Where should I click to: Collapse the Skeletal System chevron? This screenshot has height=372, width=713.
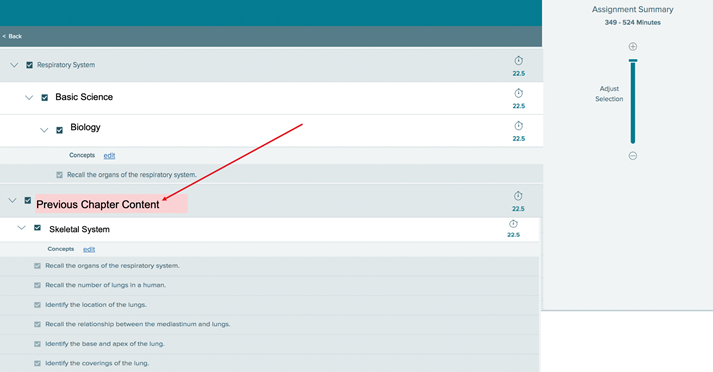(21, 228)
